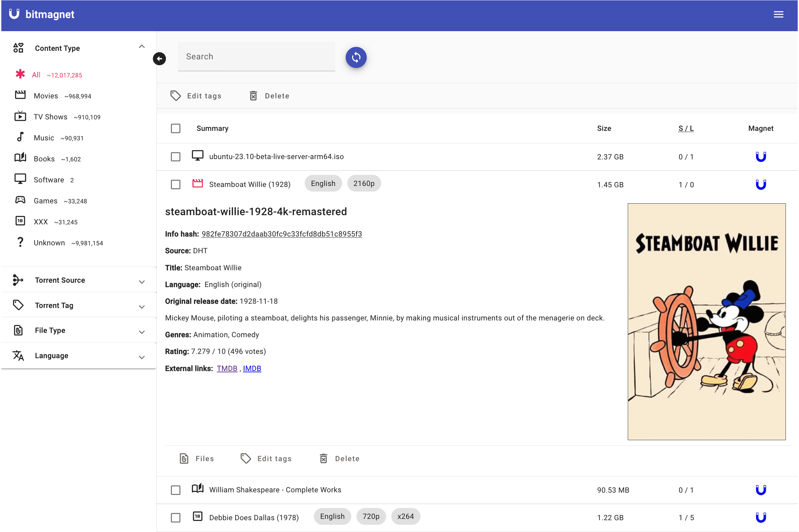
Task: Click the refresh results button
Action: 356,57
